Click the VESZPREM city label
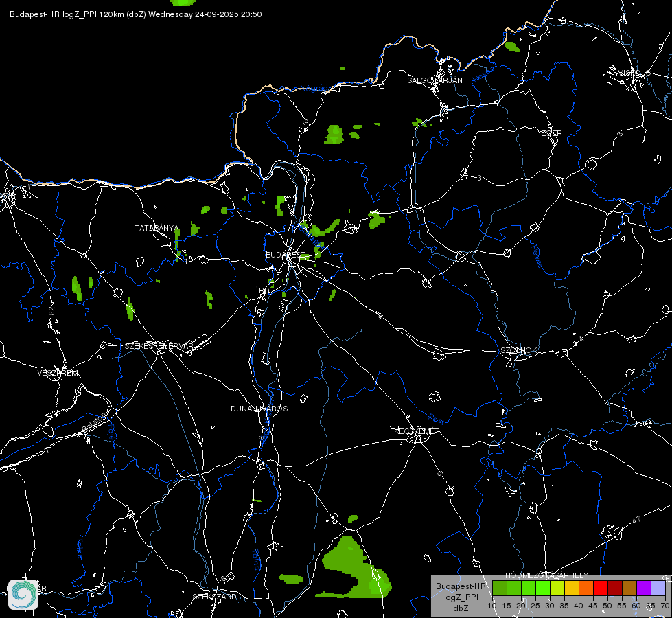This screenshot has width=672, height=618. [58, 373]
